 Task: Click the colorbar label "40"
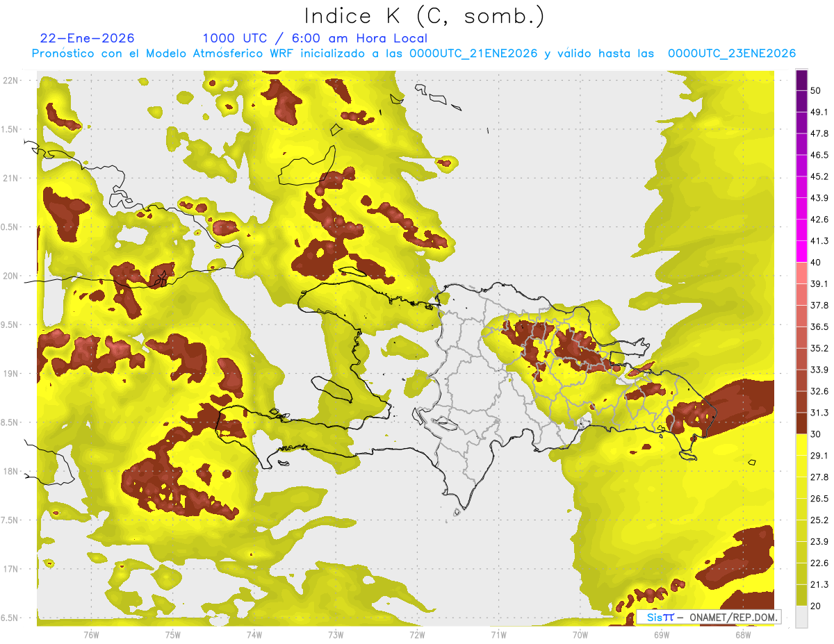point(816,263)
